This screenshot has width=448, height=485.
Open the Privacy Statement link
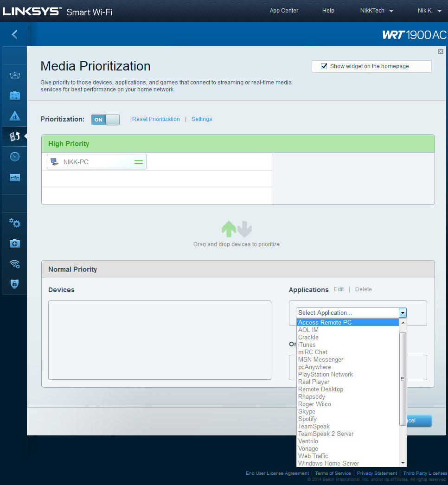point(377,473)
